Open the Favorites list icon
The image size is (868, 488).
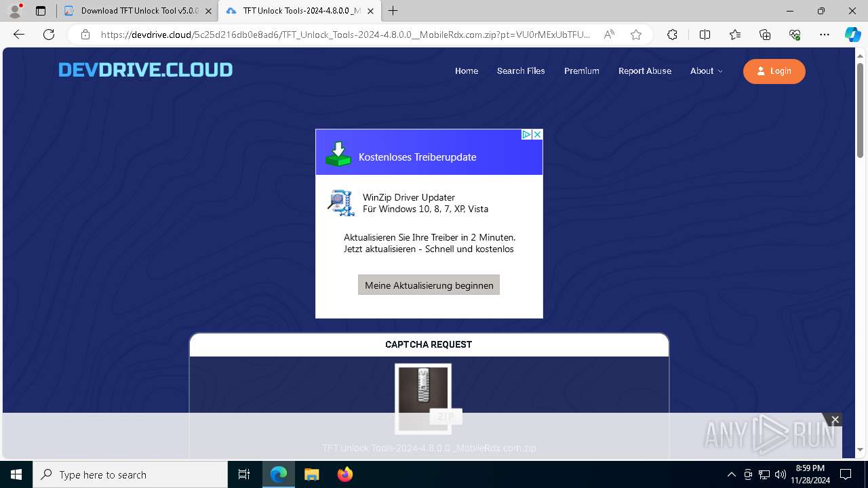(x=735, y=35)
